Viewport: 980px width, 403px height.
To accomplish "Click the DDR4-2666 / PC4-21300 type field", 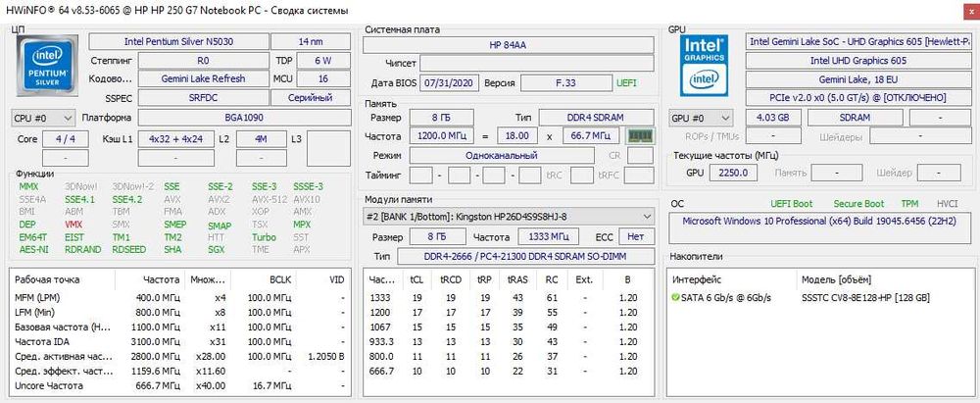I will 526,257.
